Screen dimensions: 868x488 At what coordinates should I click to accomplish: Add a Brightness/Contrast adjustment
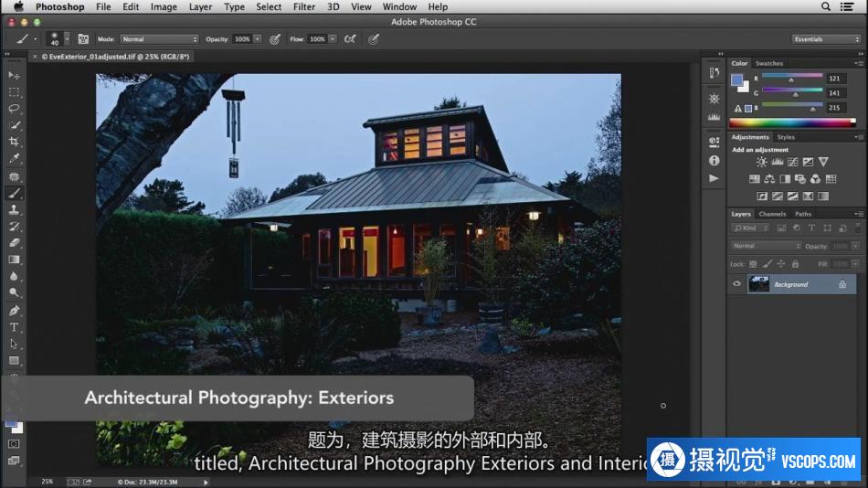[762, 162]
